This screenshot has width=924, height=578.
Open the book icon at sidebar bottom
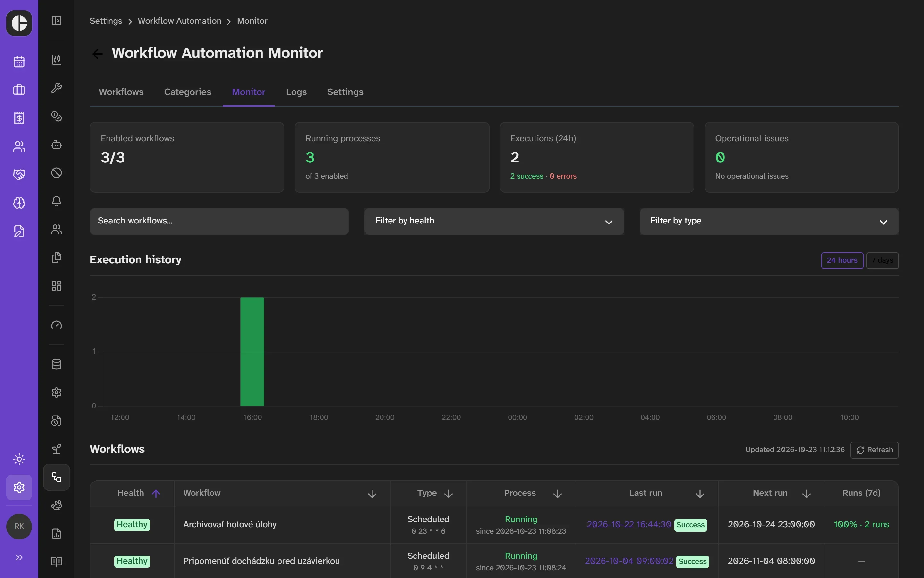pos(56,562)
